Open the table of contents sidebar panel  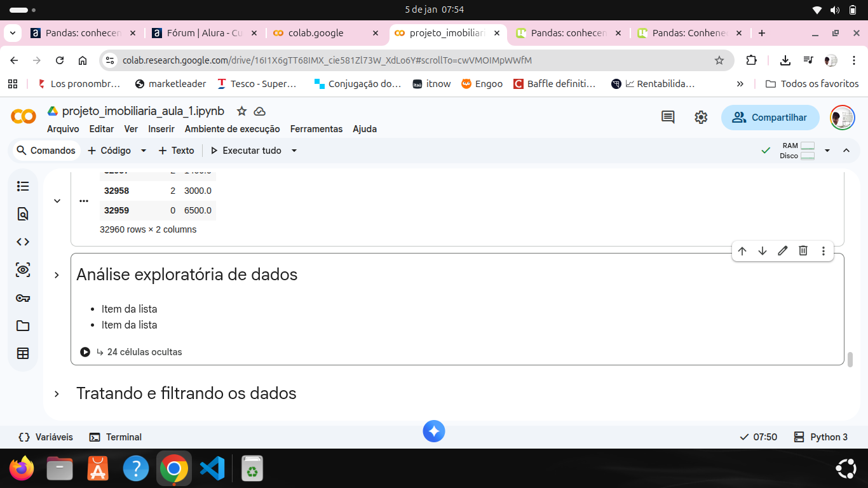click(23, 186)
